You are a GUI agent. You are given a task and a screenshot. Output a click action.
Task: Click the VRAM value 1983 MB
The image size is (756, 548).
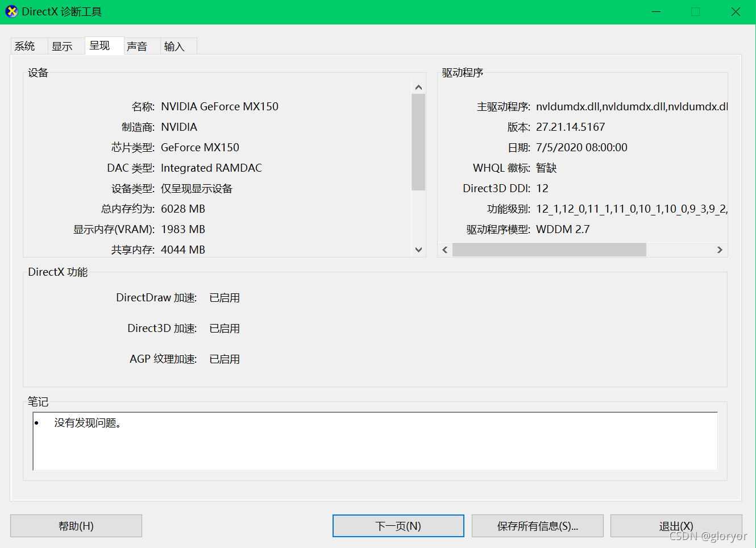(x=183, y=229)
